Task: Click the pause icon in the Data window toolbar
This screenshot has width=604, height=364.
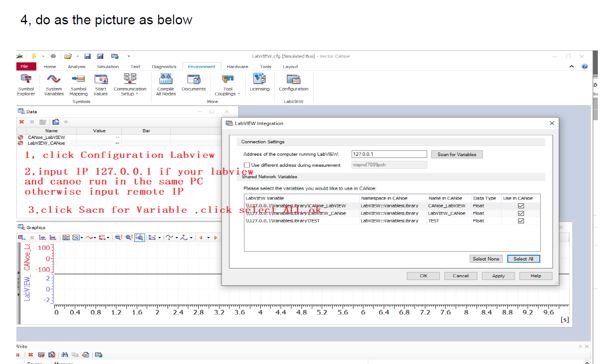Action: pyautogui.click(x=32, y=122)
